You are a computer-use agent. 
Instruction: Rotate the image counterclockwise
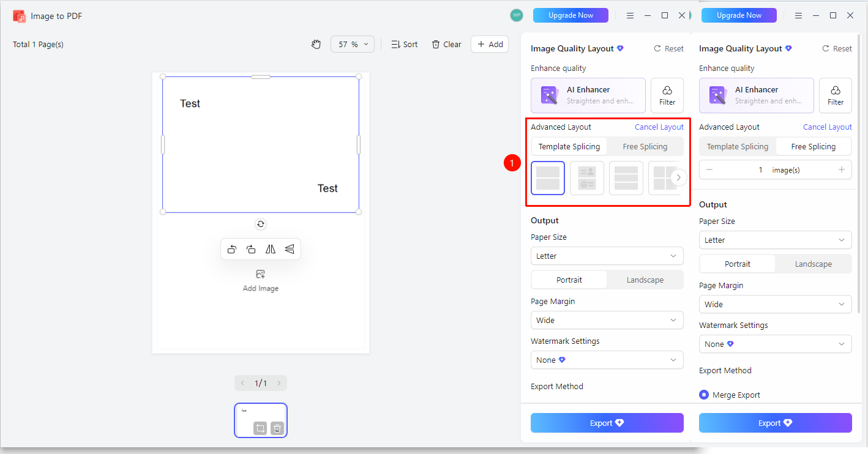coord(232,249)
